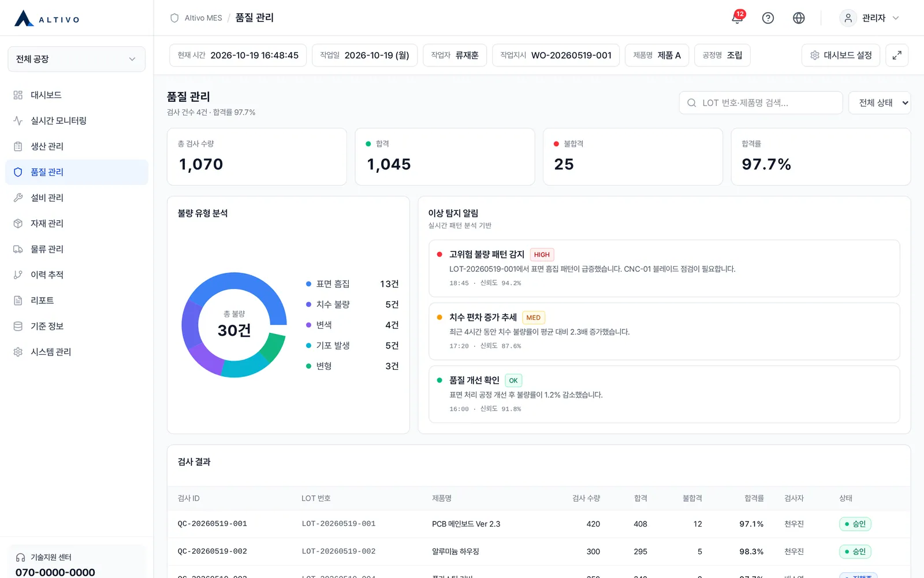Image resolution: width=924 pixels, height=578 pixels.
Task: Click the 이력 추적 branch icon
Action: point(18,275)
